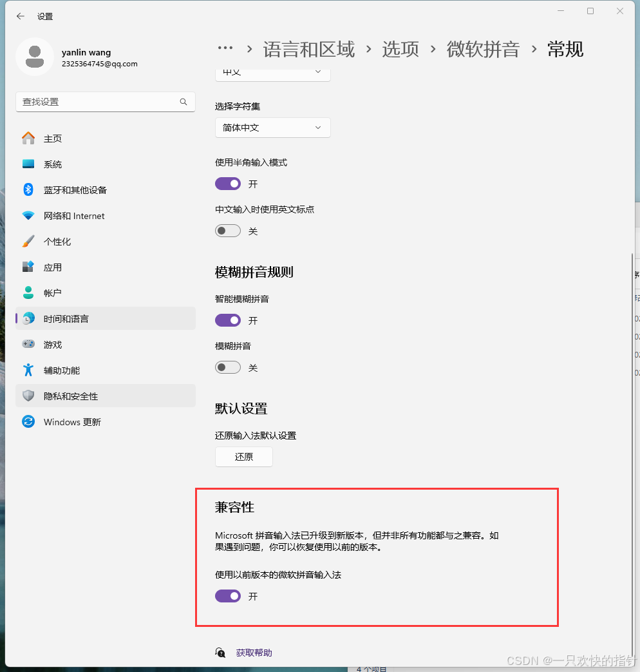The width and height of the screenshot is (640, 672).
Task: Go to 语言和区域 breadcrumb
Action: click(x=309, y=49)
